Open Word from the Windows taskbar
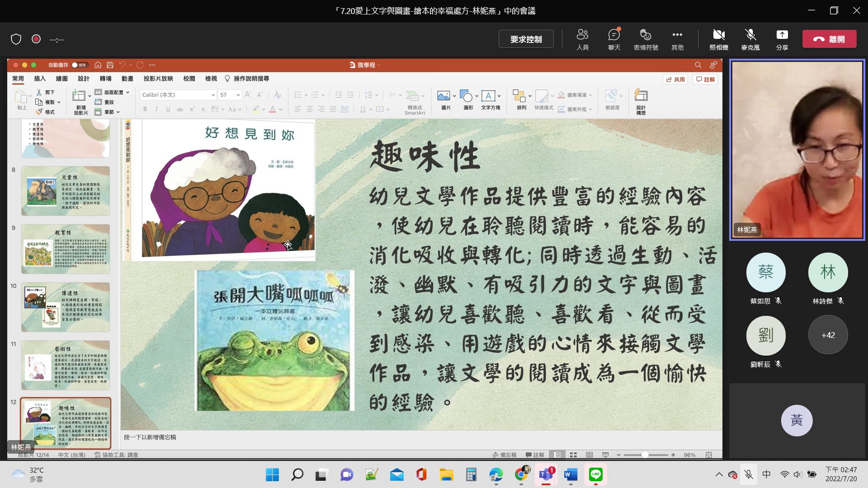Screen dimensions: 868x488 [x=571, y=474]
